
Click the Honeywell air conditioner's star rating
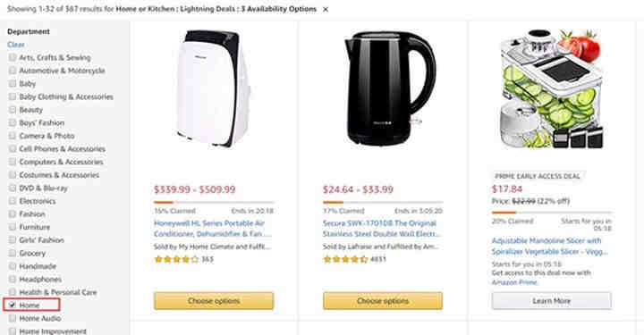pyautogui.click(x=176, y=259)
